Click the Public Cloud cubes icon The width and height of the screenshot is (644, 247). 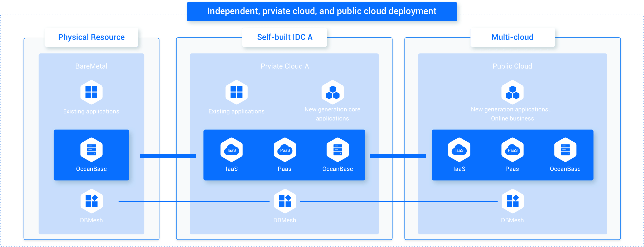(512, 92)
